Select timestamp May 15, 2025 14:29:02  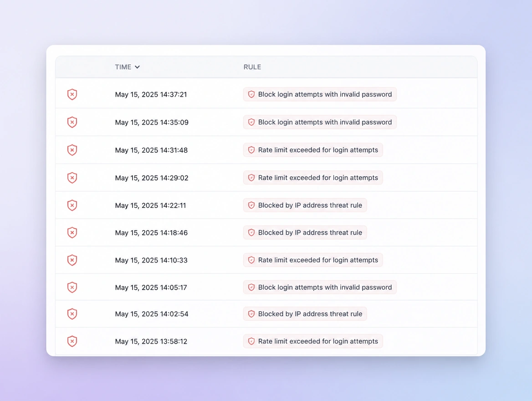pos(152,178)
